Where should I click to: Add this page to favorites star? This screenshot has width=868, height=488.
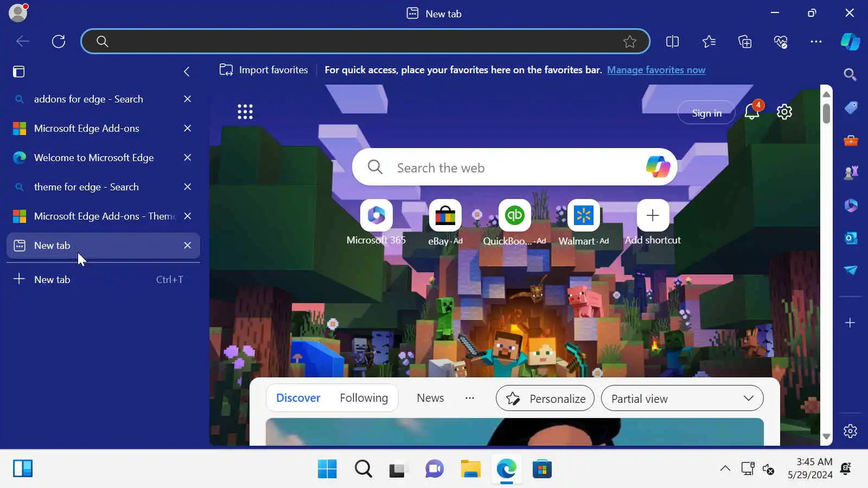click(629, 41)
